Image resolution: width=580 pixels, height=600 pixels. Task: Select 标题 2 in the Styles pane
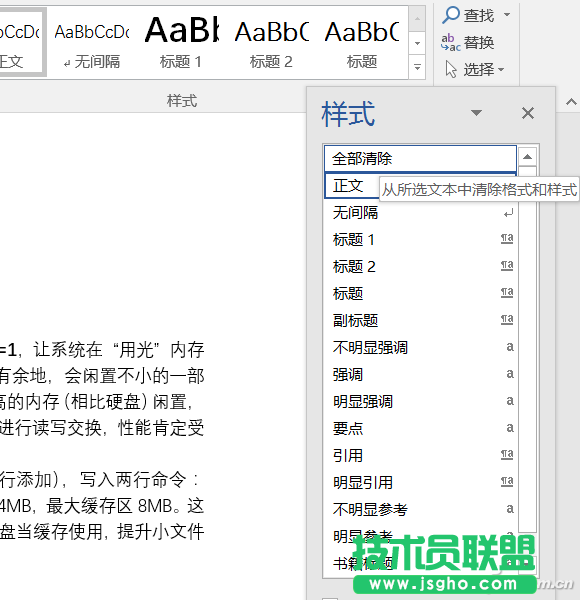(420, 266)
